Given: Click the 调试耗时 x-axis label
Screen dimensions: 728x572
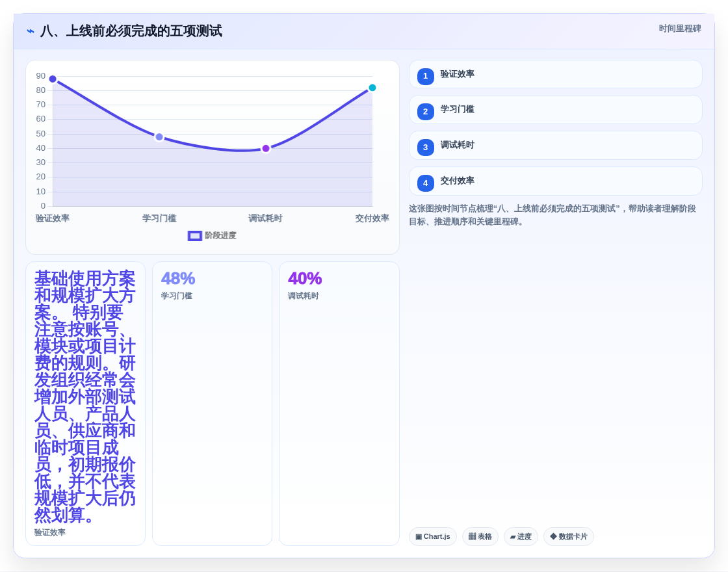Looking at the screenshot, I should click(x=266, y=218).
